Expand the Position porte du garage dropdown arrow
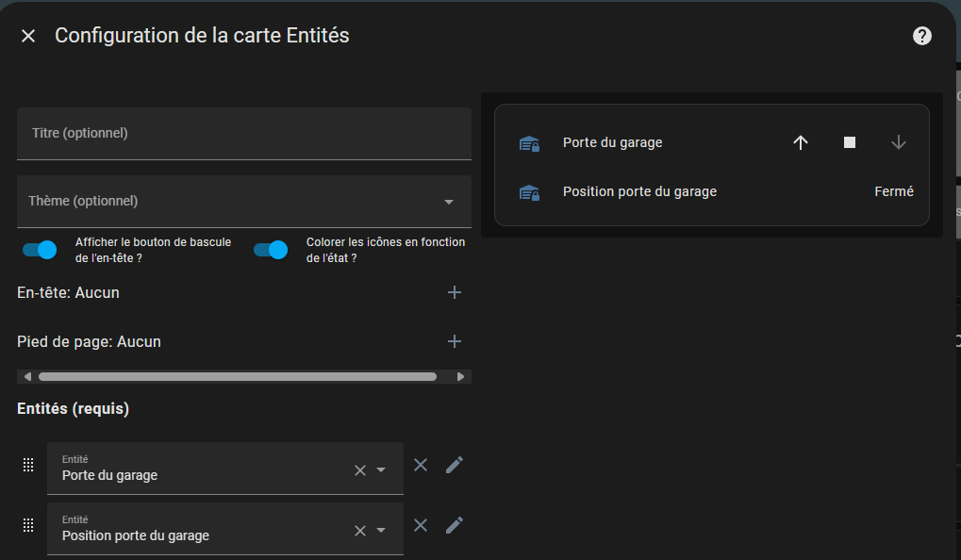961x560 pixels. point(381,530)
